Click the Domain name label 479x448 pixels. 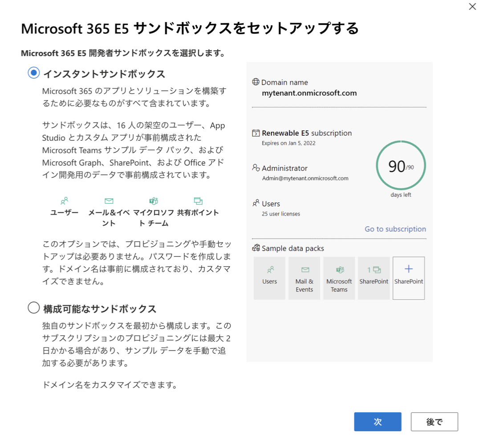click(x=285, y=82)
